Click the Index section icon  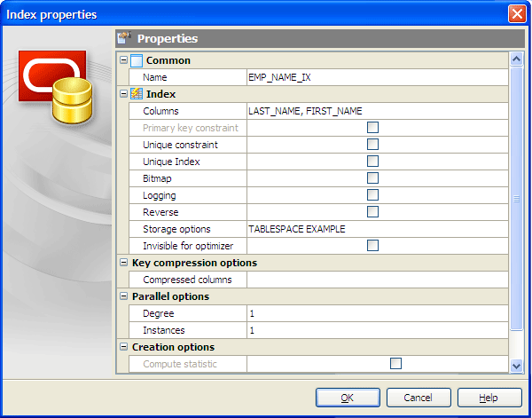tap(137, 94)
